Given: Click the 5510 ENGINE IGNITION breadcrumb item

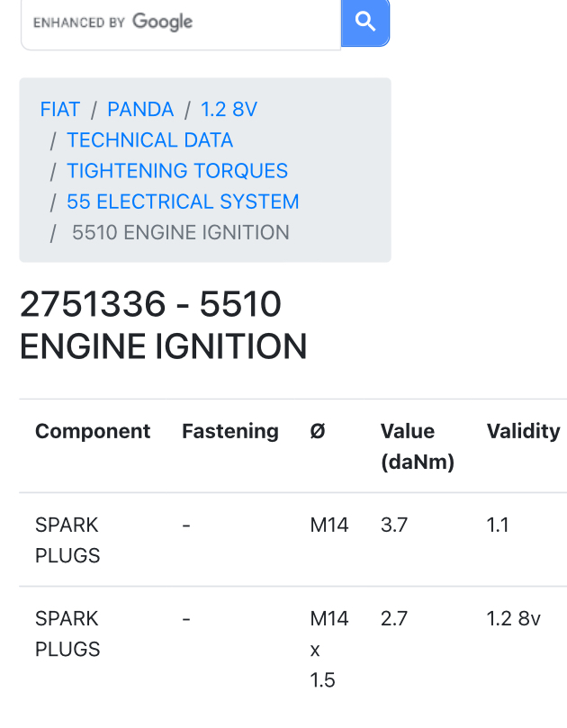Looking at the screenshot, I should [x=181, y=232].
